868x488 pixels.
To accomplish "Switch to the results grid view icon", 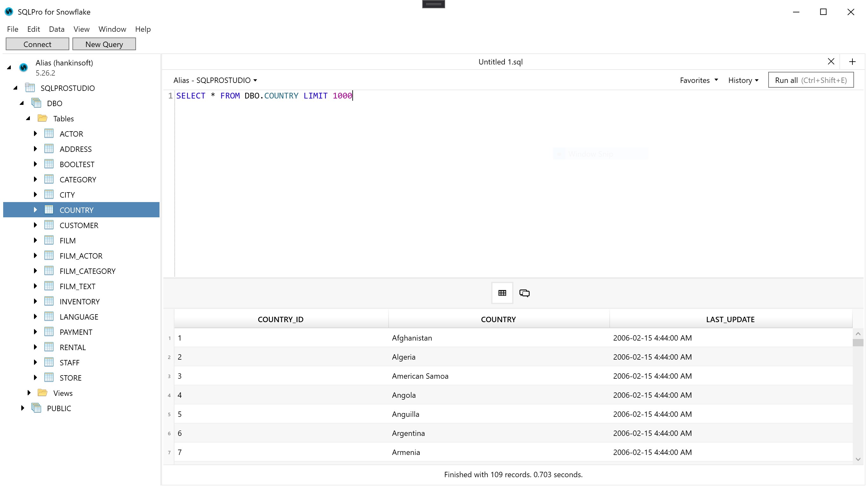I will (x=502, y=293).
